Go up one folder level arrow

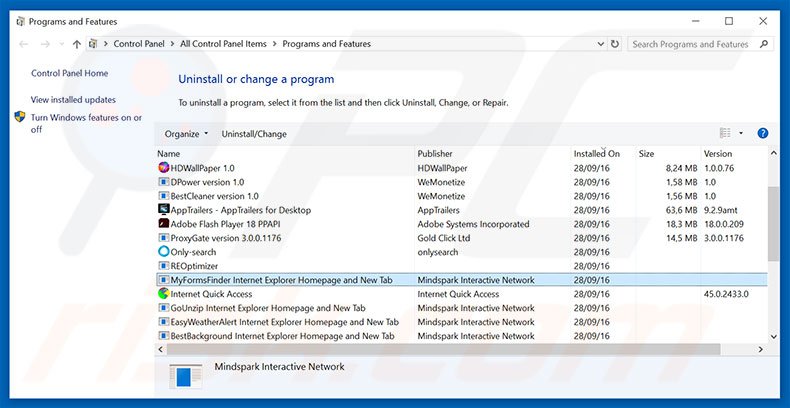[77, 44]
